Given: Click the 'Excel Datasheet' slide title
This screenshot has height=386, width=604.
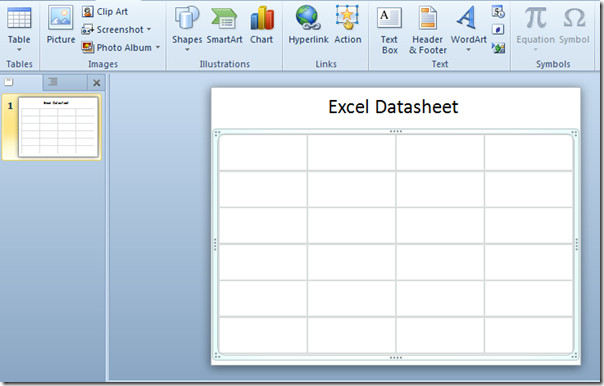Looking at the screenshot, I should (393, 107).
